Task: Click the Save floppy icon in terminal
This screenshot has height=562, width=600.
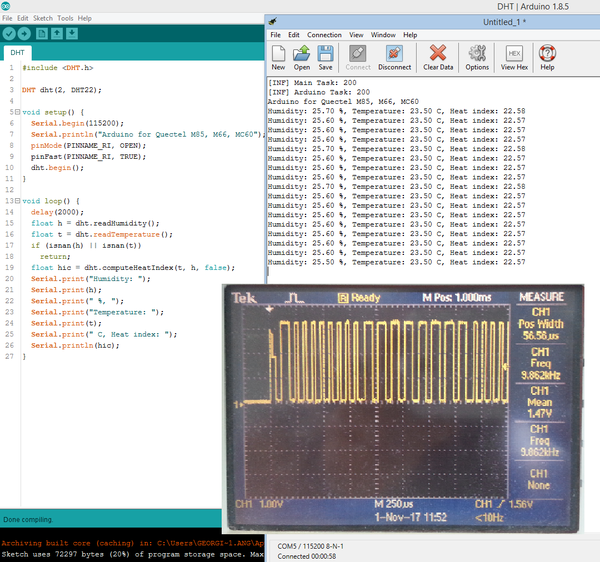Action: pos(325,58)
